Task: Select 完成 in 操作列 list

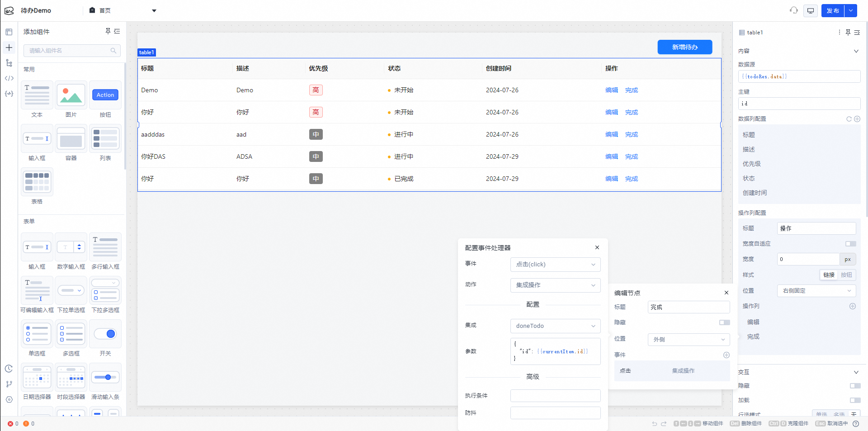Action: click(753, 336)
